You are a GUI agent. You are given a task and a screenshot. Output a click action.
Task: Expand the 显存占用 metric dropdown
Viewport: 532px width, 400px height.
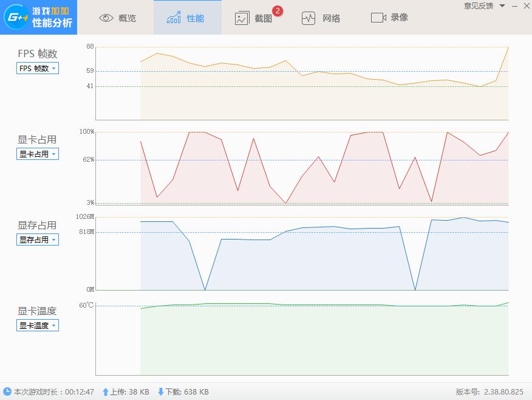[38, 240]
